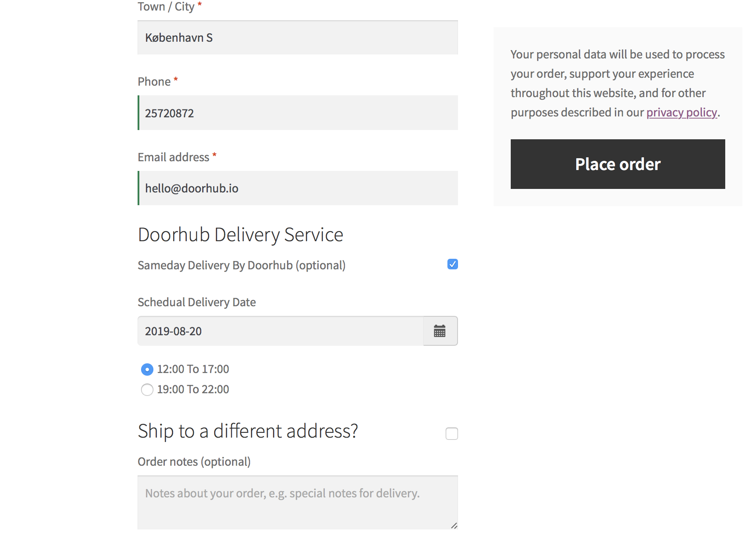Click the Order notes (optional) label

click(x=194, y=462)
